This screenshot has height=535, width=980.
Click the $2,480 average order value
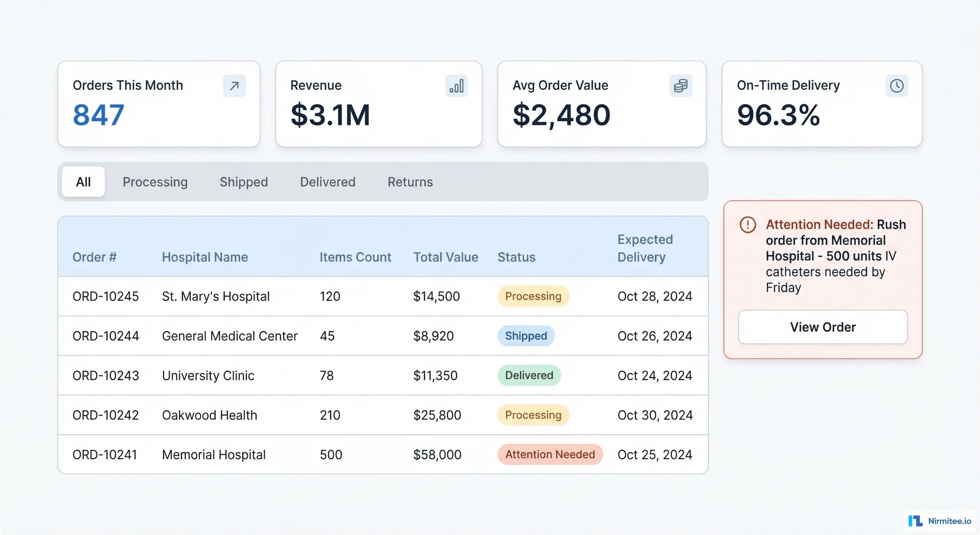click(562, 115)
